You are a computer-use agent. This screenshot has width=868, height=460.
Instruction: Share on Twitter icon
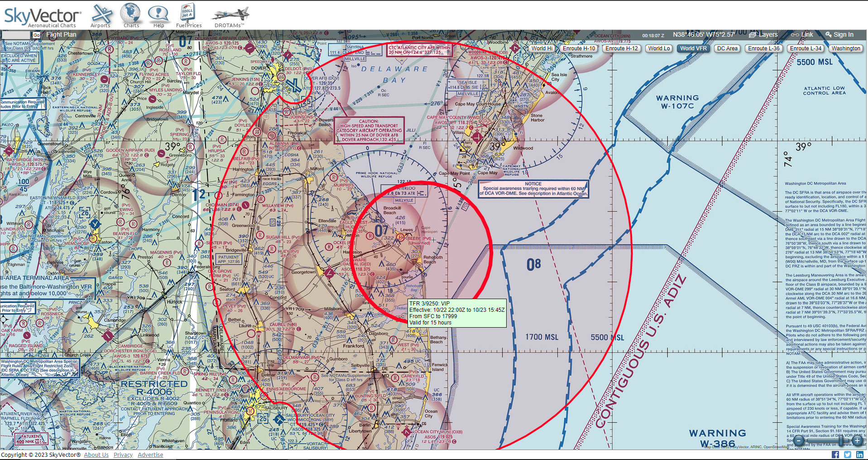pos(848,455)
